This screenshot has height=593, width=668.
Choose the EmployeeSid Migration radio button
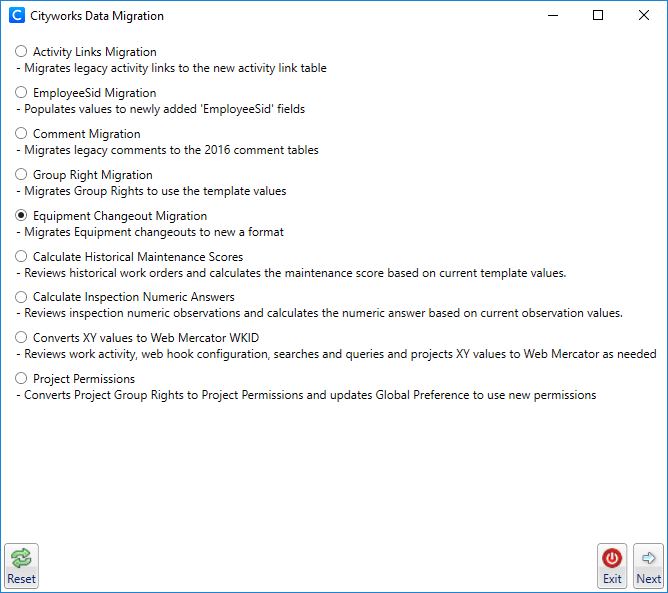[22, 93]
